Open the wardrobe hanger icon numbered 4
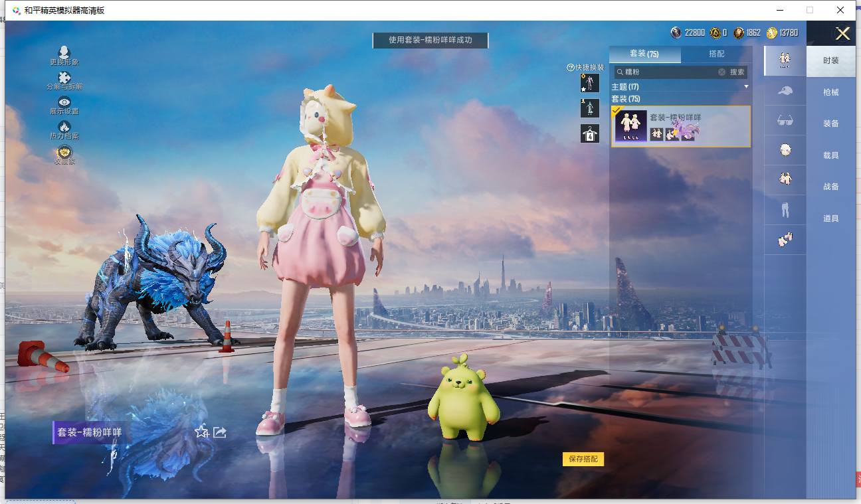 [x=589, y=133]
